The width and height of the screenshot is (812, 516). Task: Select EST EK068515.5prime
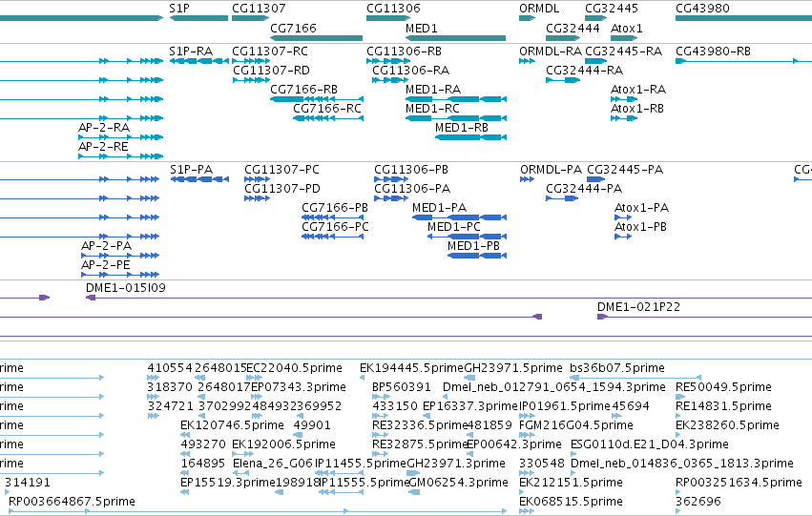tap(571, 502)
